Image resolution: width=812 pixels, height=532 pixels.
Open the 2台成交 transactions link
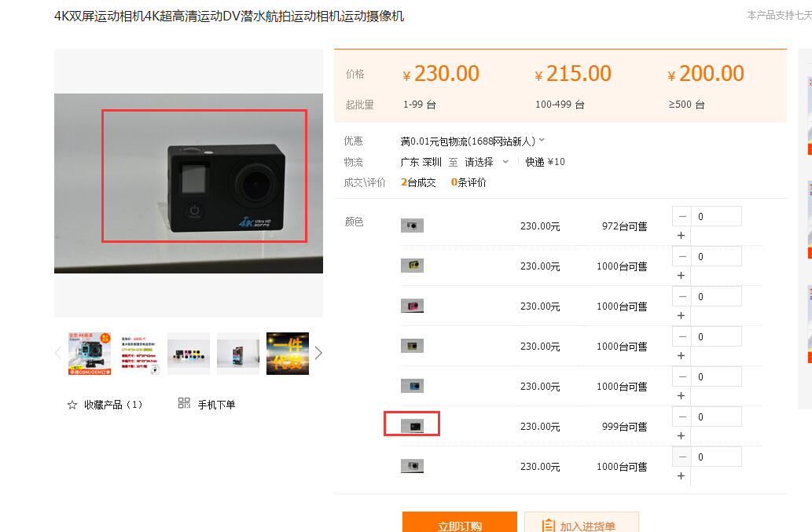(418, 182)
